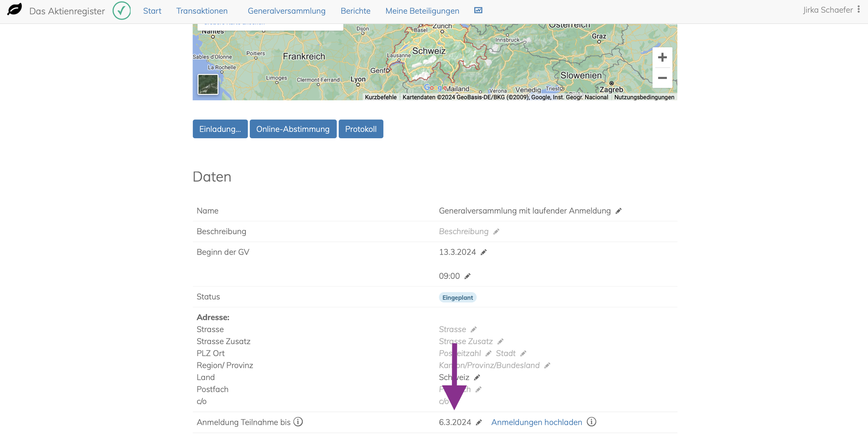Image resolution: width=868 pixels, height=445 pixels.
Task: Click the Anmeldungen hochladen link
Action: pyautogui.click(x=536, y=422)
